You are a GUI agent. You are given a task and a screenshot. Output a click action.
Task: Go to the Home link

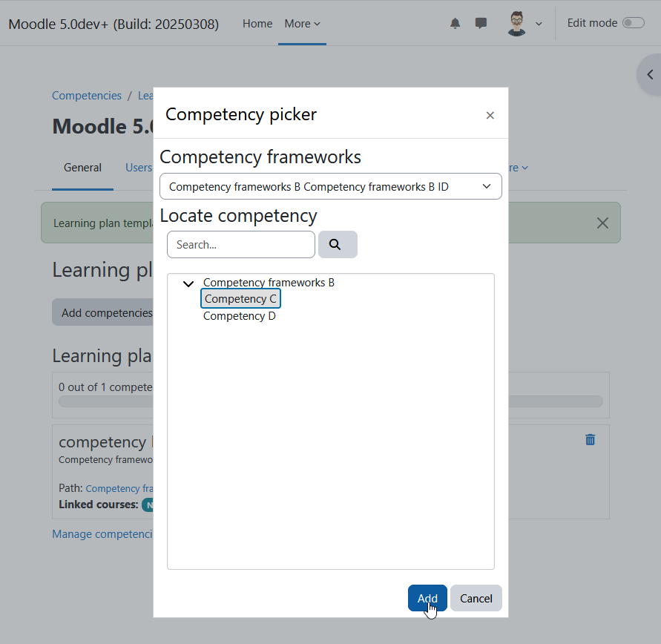[257, 24]
